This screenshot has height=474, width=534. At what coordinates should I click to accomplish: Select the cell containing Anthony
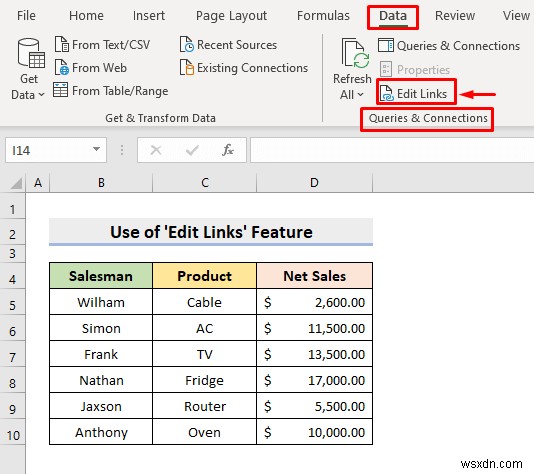click(x=101, y=432)
